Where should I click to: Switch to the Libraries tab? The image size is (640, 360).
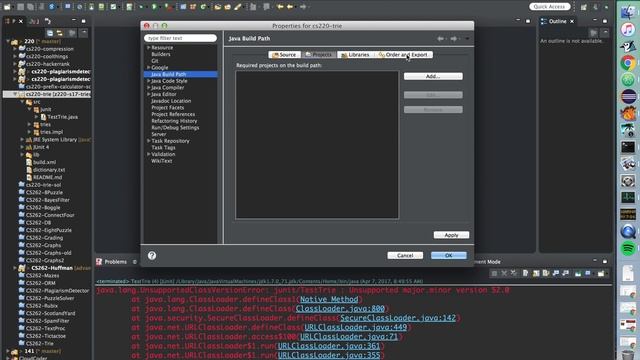click(356, 54)
